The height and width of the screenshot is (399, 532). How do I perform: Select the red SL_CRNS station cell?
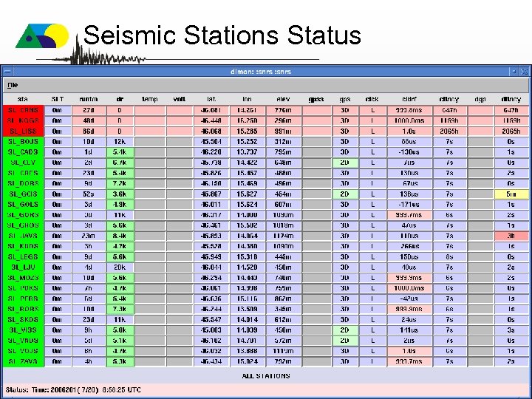tap(24, 110)
